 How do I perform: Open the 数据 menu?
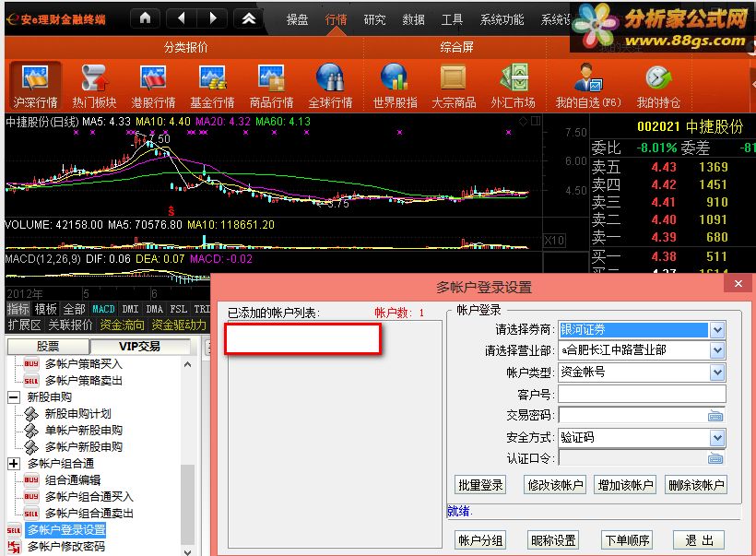coord(413,19)
